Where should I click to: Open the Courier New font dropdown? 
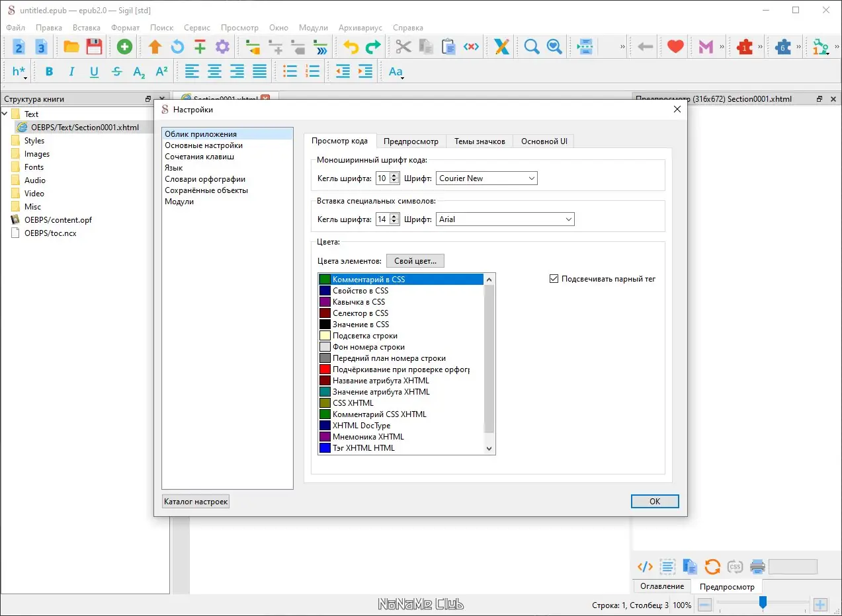pos(486,178)
